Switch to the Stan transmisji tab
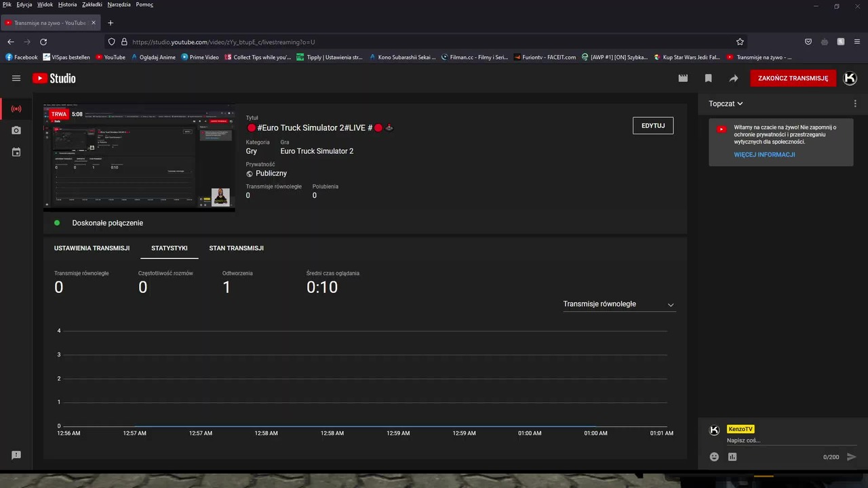The width and height of the screenshot is (868, 488). coord(236,248)
